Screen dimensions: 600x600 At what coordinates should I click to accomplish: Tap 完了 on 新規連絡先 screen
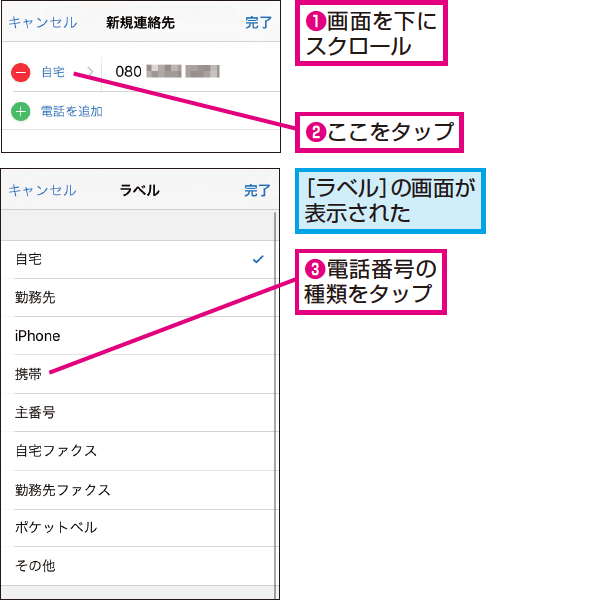(258, 23)
